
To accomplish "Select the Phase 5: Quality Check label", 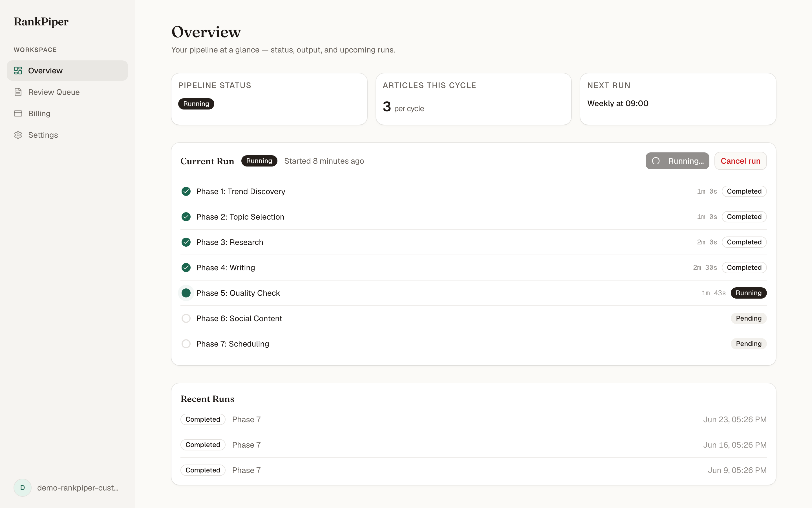I will coord(238,293).
